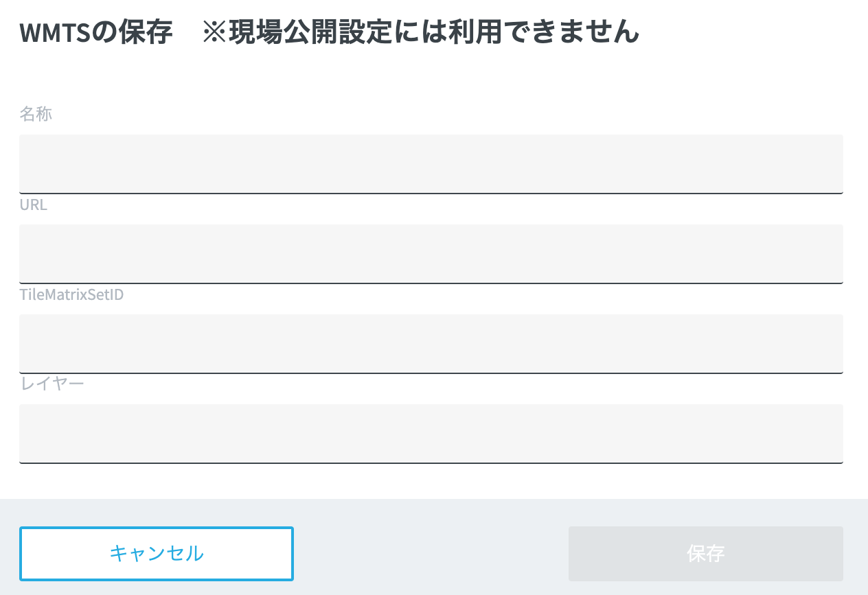Focus the tile matrix set ID entry
This screenshot has width=868, height=595.
[431, 343]
